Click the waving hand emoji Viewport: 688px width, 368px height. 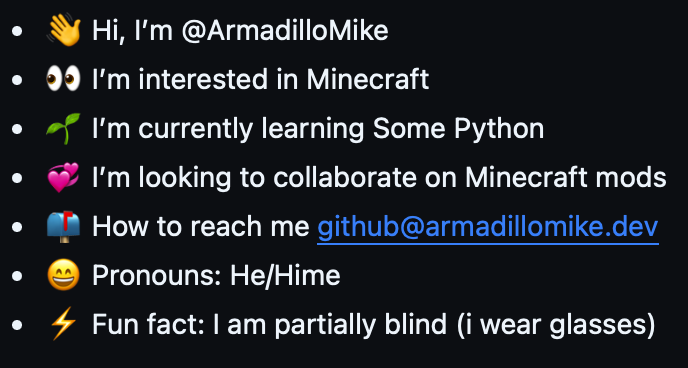(x=64, y=32)
